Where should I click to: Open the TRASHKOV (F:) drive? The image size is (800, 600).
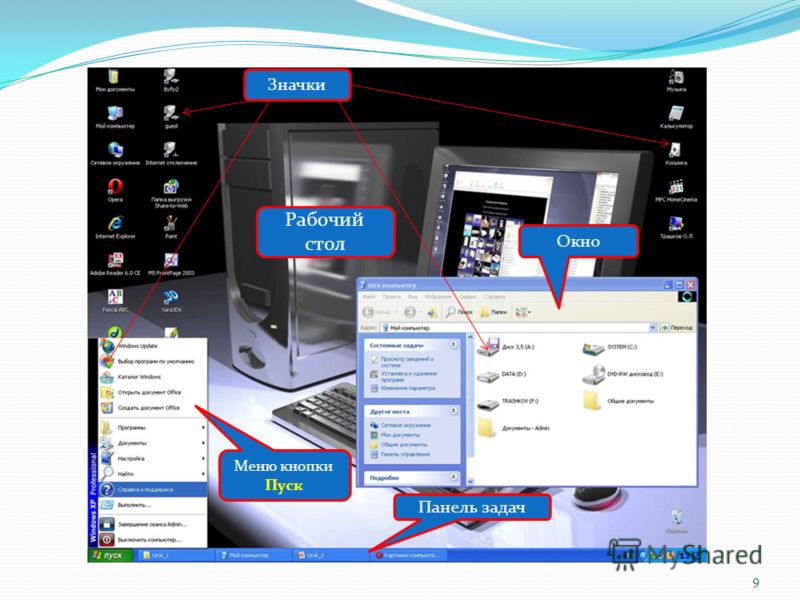point(508,402)
